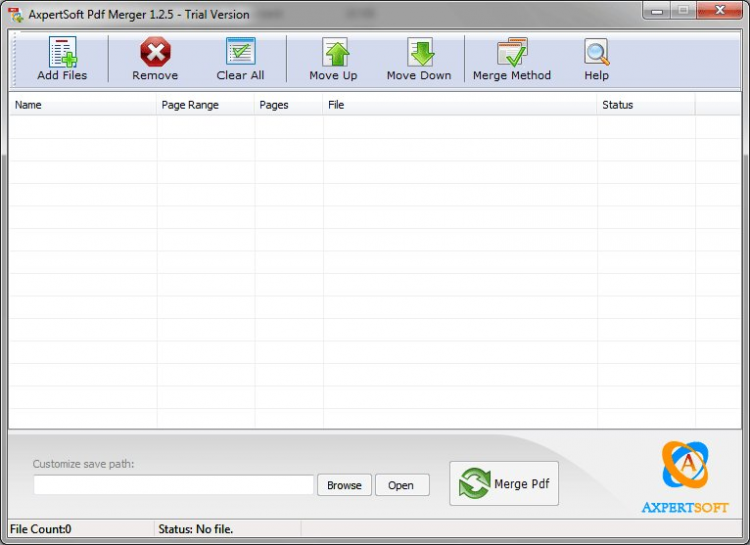750x545 pixels.
Task: Click the green Move Up arrow
Action: pyautogui.click(x=336, y=52)
